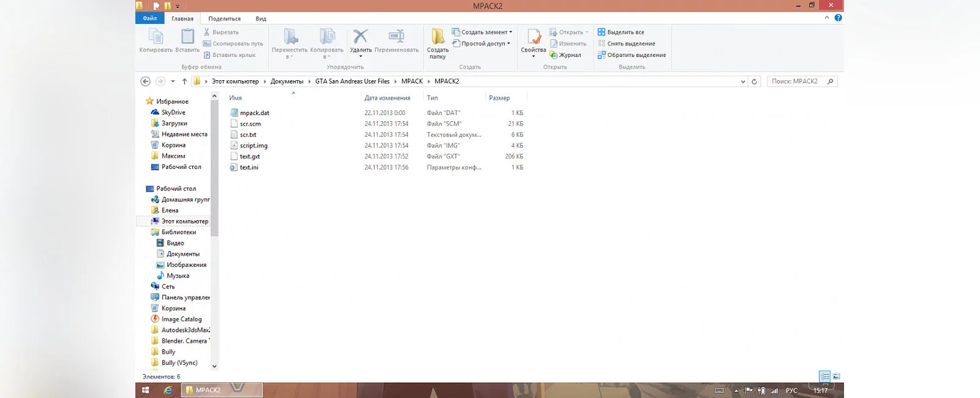
Task: Click Снять выделение in the ribbon
Action: click(x=626, y=43)
